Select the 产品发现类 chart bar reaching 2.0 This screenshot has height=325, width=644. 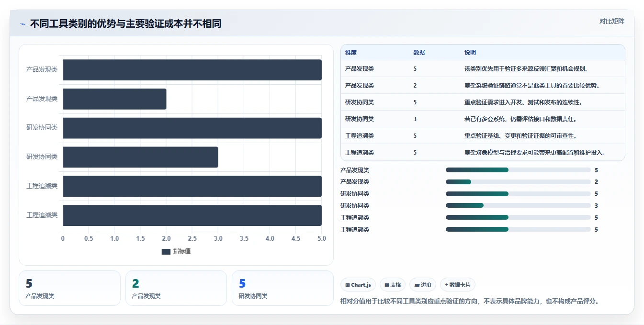click(114, 99)
